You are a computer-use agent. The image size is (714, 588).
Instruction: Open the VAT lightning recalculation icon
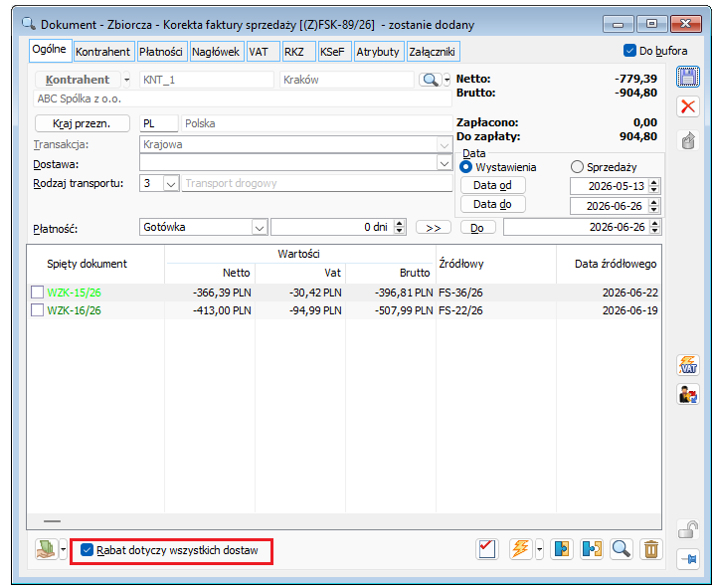tap(687, 365)
